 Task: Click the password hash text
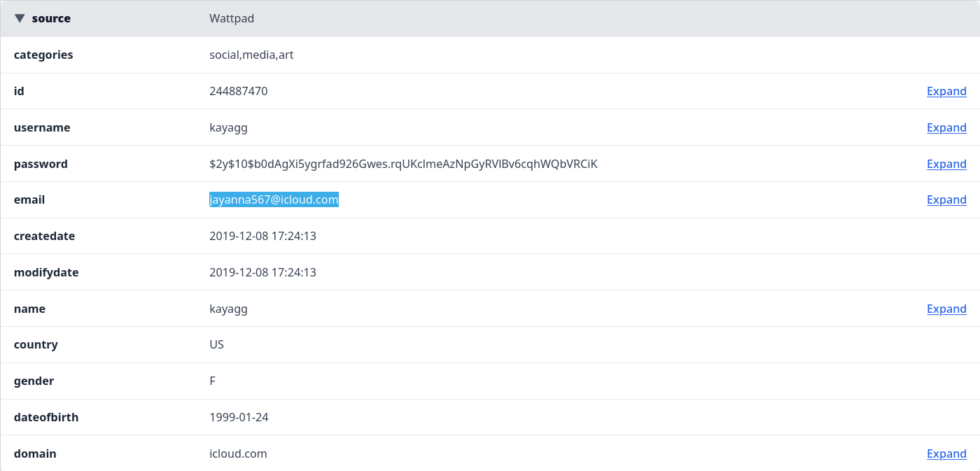(403, 164)
